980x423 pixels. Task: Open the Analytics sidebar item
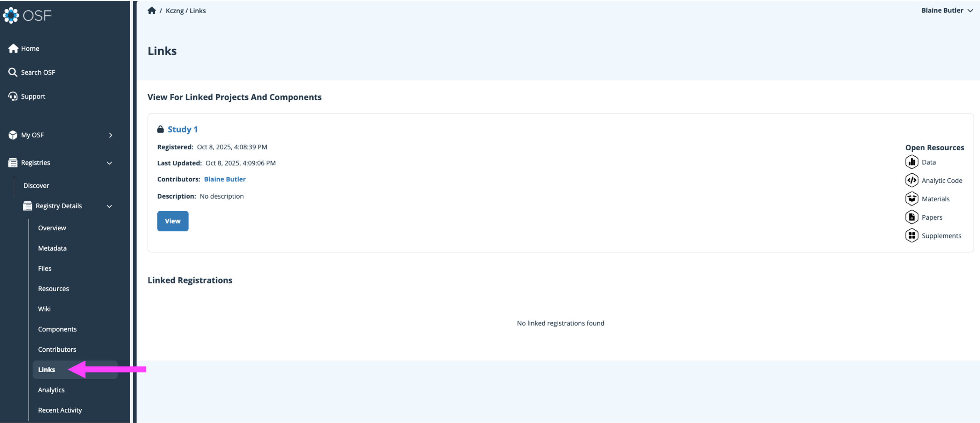pyautogui.click(x=51, y=390)
